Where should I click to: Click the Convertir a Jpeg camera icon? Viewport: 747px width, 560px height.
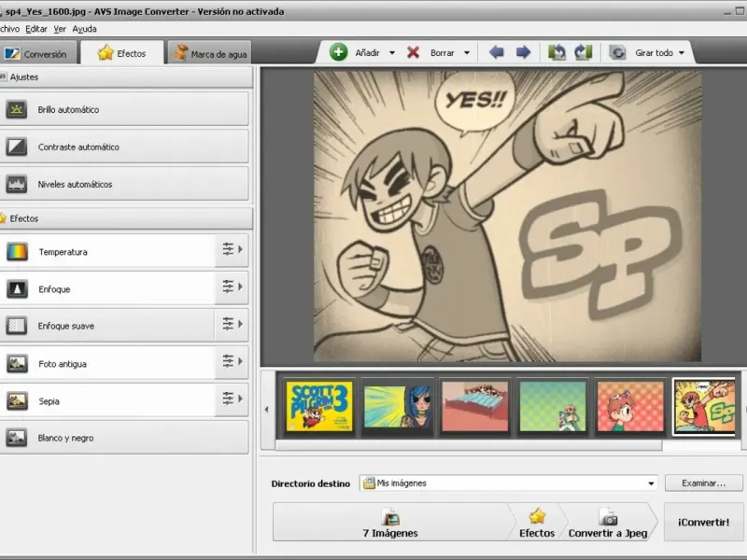[x=608, y=517]
